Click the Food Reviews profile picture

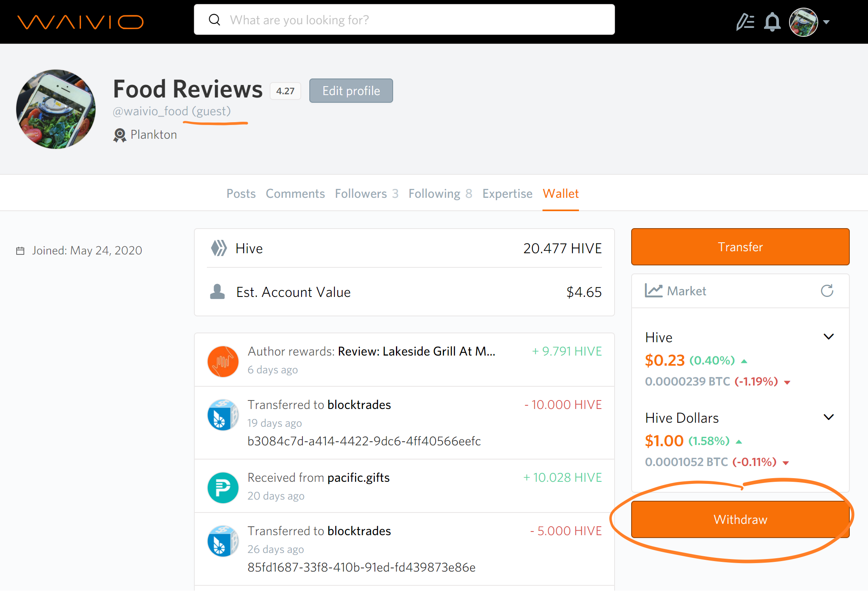56,109
